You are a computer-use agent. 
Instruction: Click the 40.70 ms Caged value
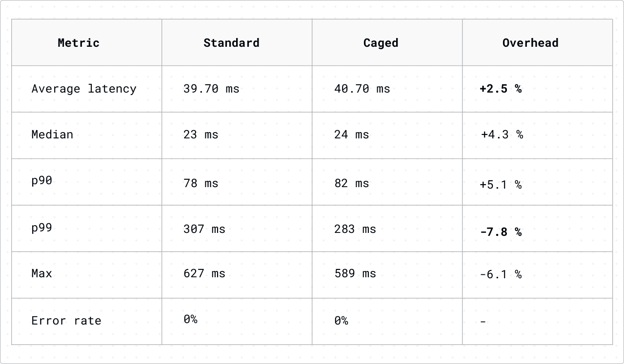362,89
